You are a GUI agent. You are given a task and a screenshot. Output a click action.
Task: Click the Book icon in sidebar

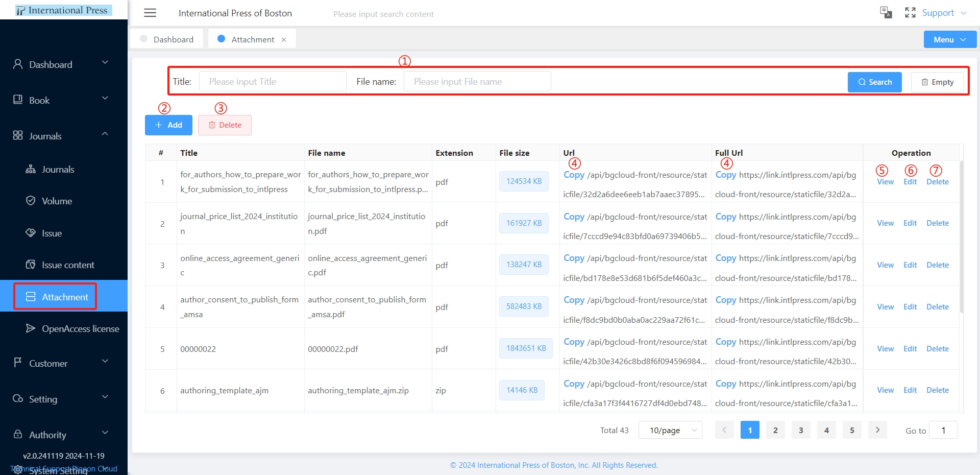(x=18, y=100)
